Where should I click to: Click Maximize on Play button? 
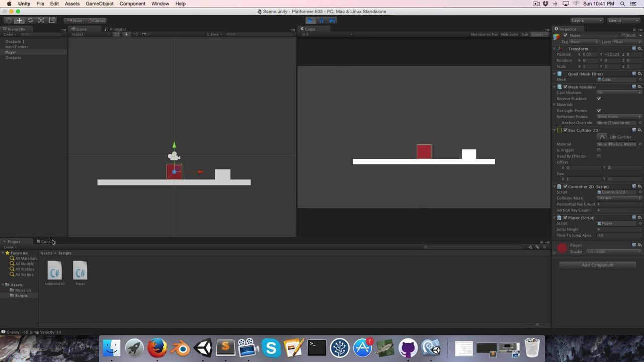click(484, 34)
